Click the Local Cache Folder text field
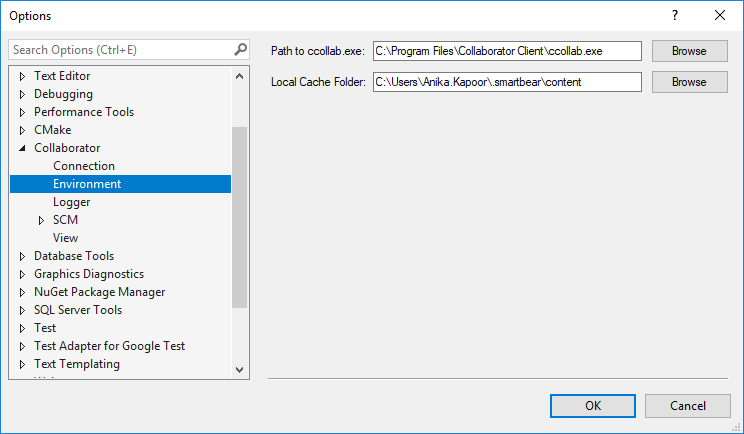 coord(506,82)
